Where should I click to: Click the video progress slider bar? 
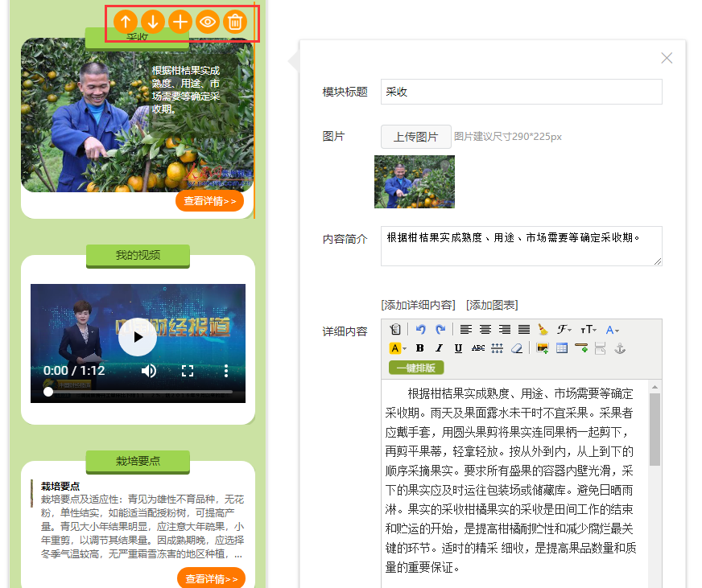pyautogui.click(x=138, y=392)
